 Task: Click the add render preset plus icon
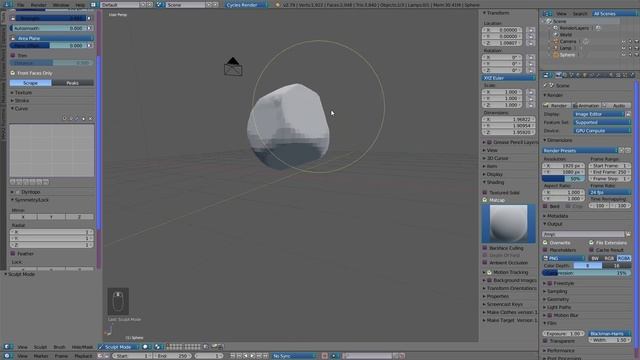pos(622,151)
